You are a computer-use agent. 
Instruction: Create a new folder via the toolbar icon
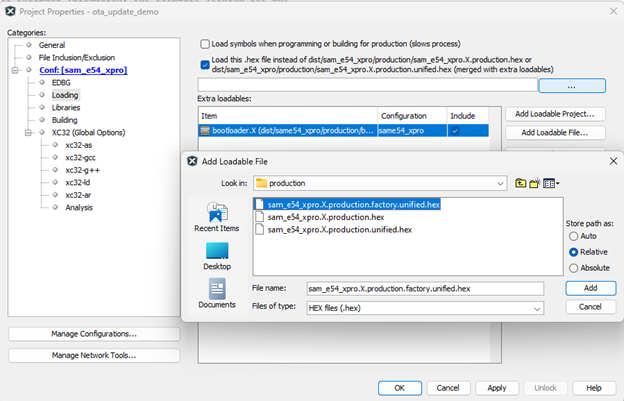click(x=535, y=183)
